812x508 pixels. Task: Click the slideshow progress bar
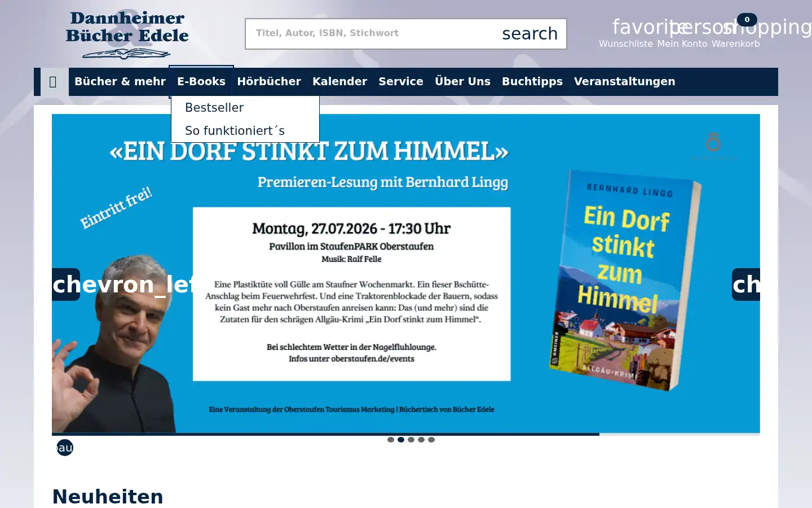click(x=406, y=434)
